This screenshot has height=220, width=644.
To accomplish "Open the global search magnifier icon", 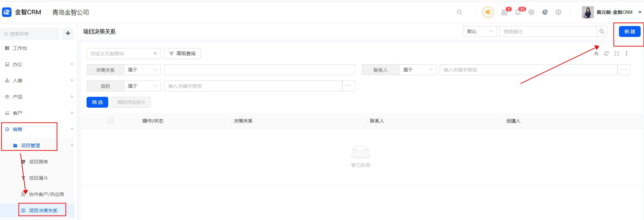I will 459,12.
